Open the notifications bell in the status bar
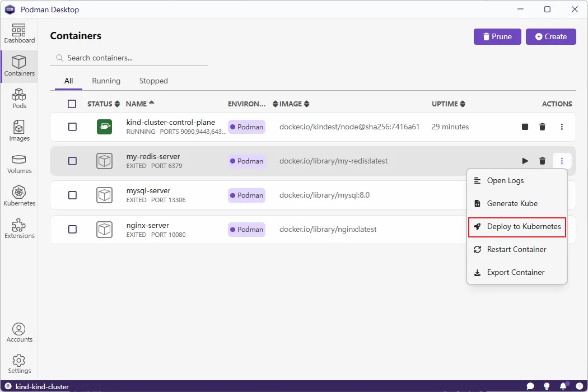This screenshot has height=392, width=588. tap(563, 386)
